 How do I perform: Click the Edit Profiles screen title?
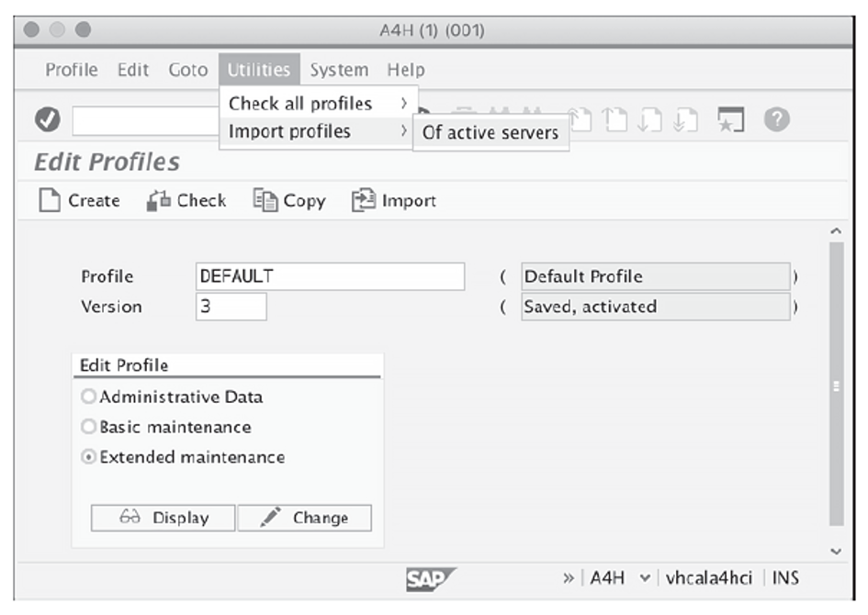coord(107,162)
